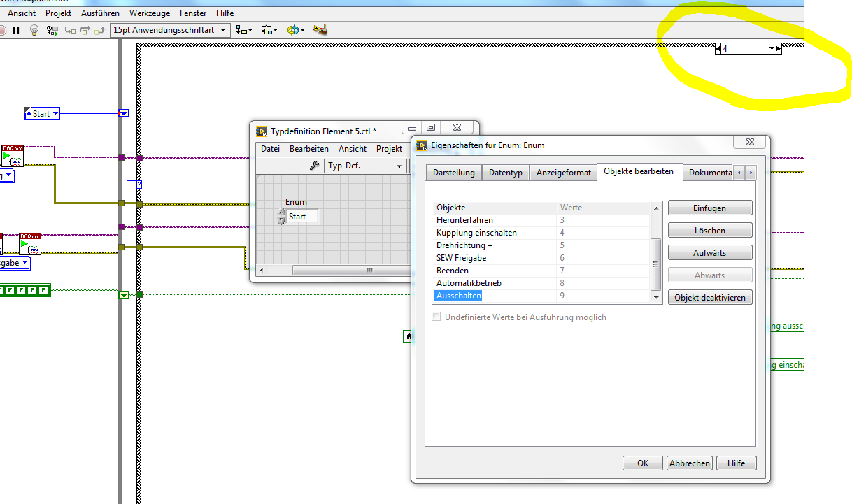Click the enum list vertical scrollbar thumb
The height and width of the screenshot is (504, 852).
[x=656, y=264]
